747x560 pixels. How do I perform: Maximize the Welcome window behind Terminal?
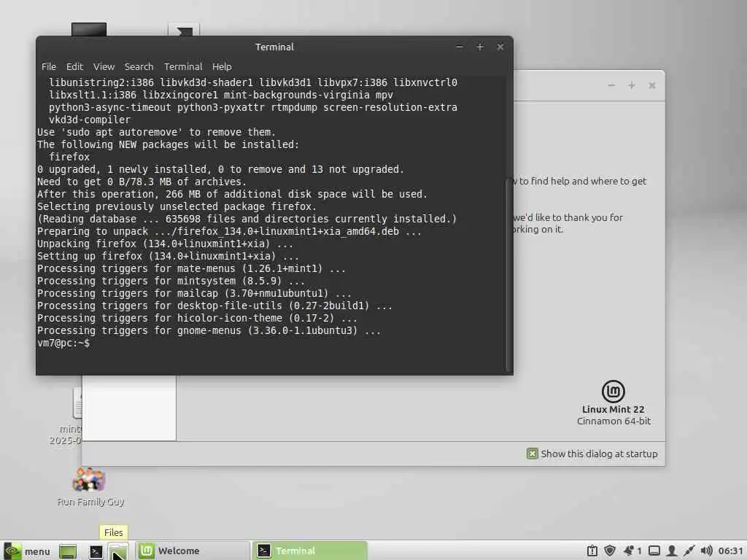(632, 85)
